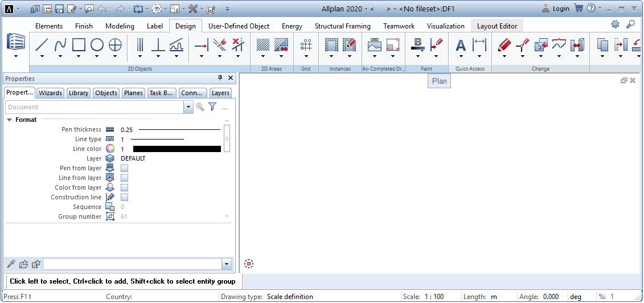The height and width of the screenshot is (303, 644).
Task: Click the filter funnel icon in Properties
Action: tap(212, 107)
